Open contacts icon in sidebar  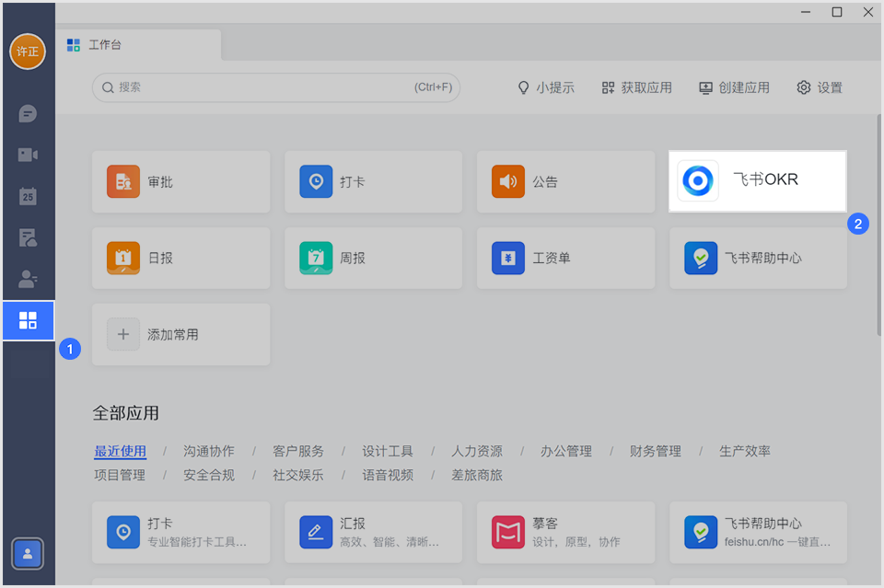click(28, 279)
